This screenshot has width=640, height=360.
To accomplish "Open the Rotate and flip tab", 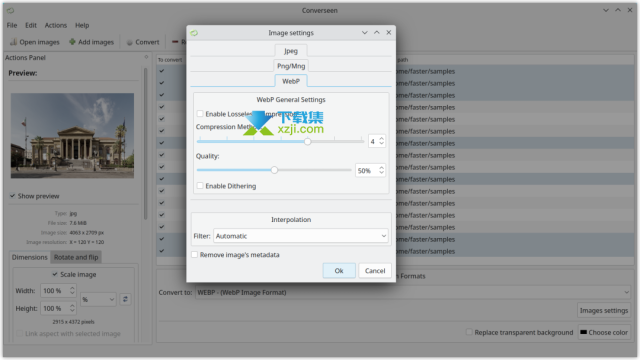I will (x=76, y=257).
